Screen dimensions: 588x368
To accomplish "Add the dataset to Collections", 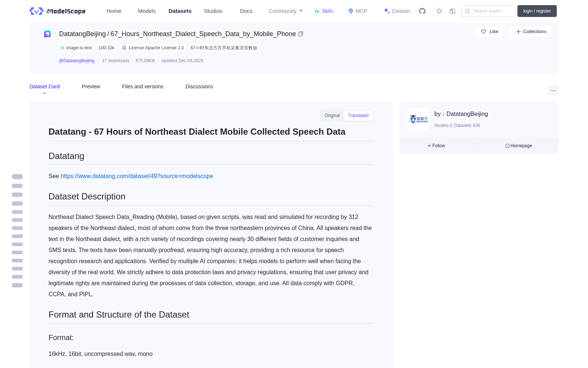I will [x=531, y=32].
